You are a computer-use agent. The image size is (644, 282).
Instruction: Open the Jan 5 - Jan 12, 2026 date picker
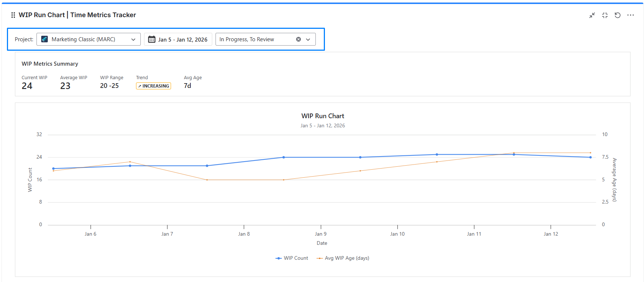click(182, 39)
